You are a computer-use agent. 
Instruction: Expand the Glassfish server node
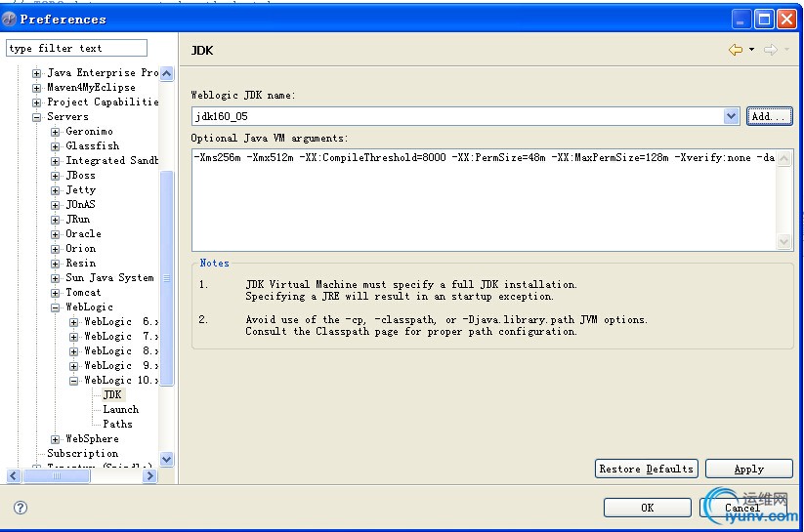pyautogui.click(x=55, y=146)
